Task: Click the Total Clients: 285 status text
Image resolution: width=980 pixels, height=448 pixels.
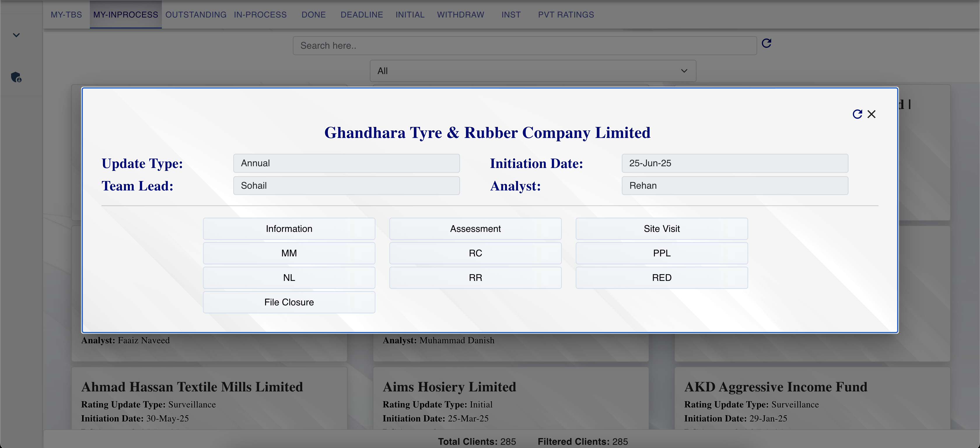Action: coord(477,442)
